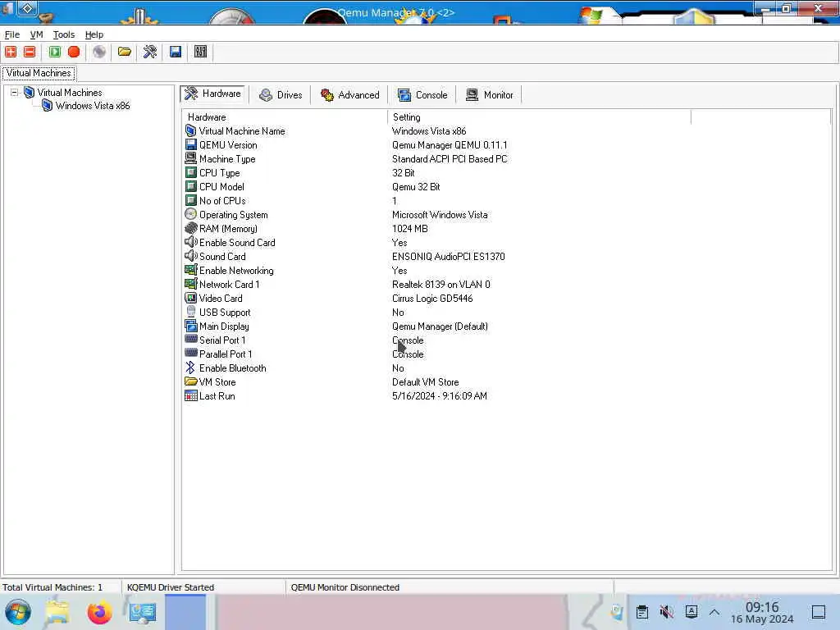The height and width of the screenshot is (630, 840).
Task: Click Total Virtual Machines status entry
Action: coord(52,587)
